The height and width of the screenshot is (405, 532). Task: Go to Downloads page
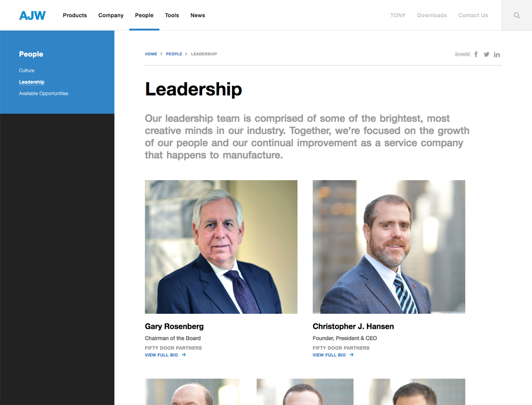(x=432, y=15)
